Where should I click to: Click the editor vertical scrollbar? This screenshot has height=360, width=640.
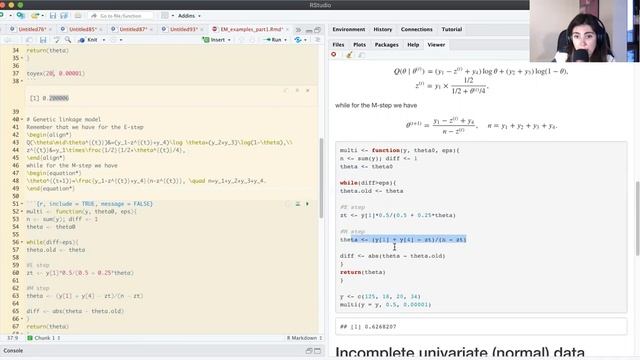point(321,178)
